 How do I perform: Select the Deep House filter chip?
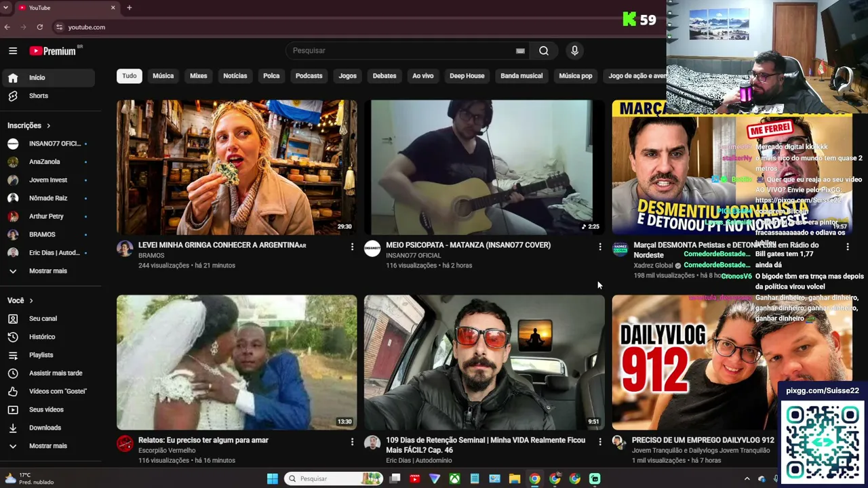click(x=467, y=76)
